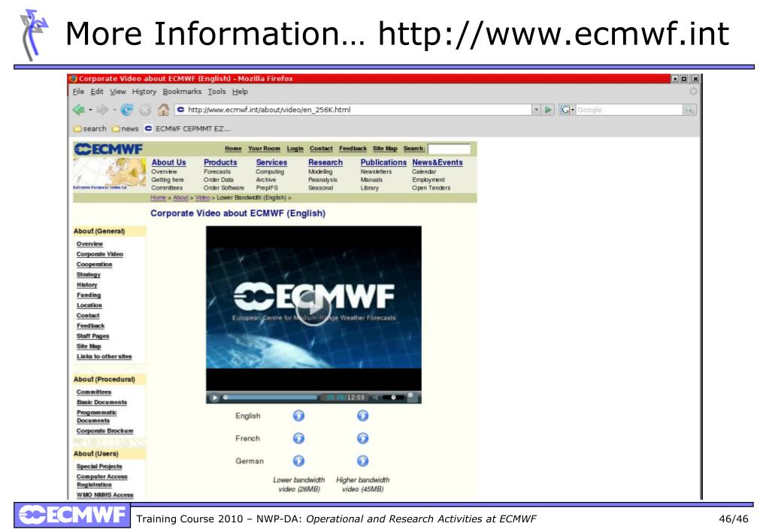Open the Open Tenders link under News&Events
This screenshot has width=769, height=532.
tap(431, 188)
